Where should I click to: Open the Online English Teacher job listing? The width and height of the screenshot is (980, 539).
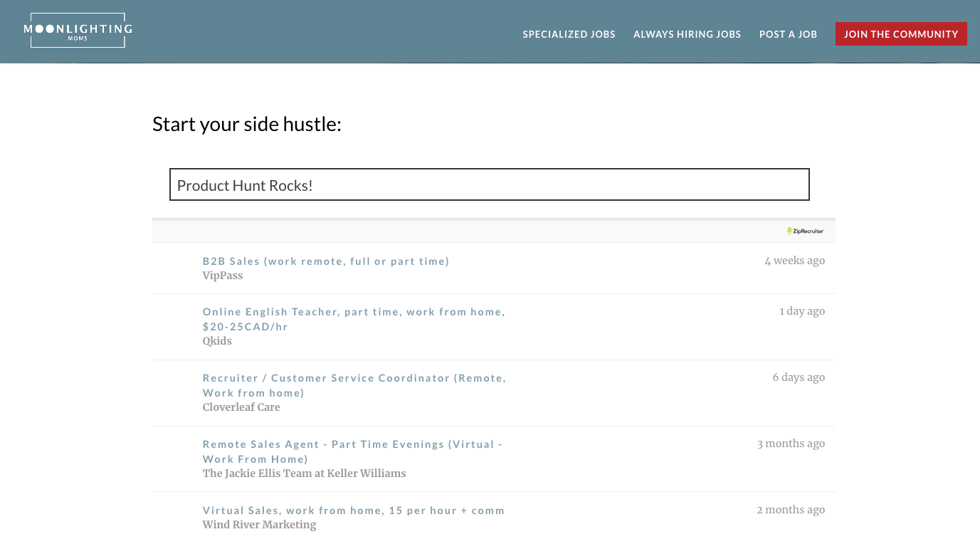pyautogui.click(x=354, y=319)
